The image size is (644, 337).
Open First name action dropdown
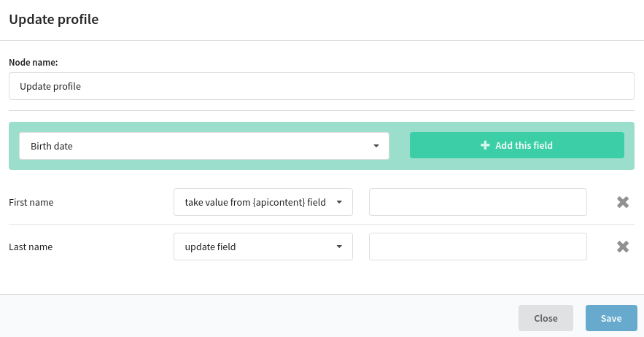coord(263,202)
